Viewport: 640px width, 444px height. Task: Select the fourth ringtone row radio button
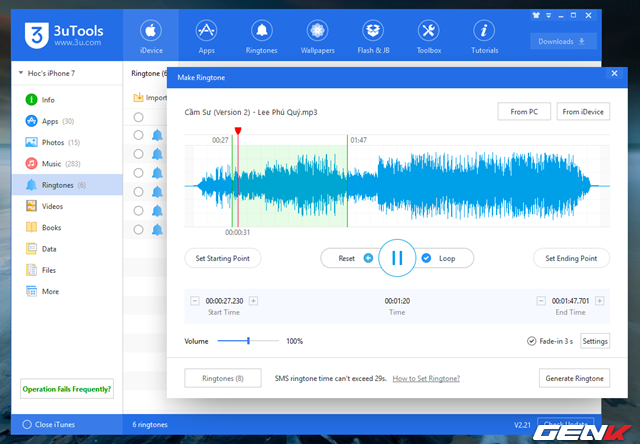[138, 191]
